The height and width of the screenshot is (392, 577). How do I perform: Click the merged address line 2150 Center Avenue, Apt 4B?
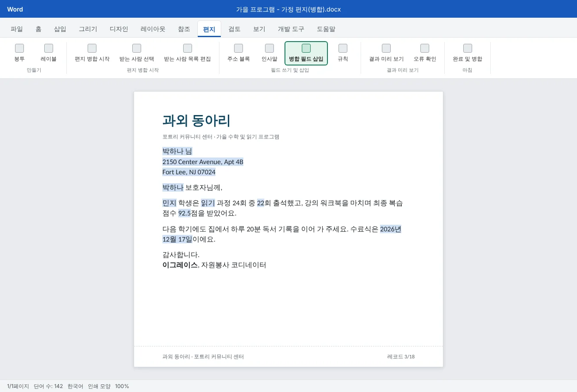click(203, 161)
